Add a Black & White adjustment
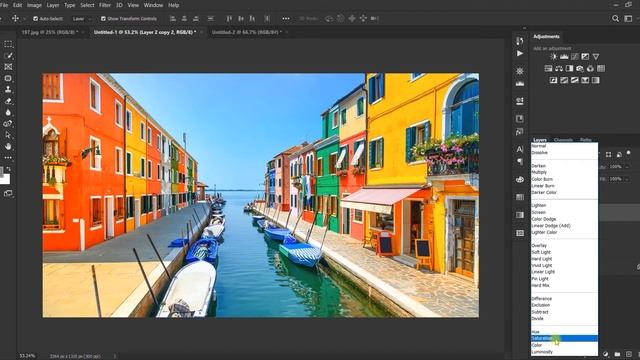The height and width of the screenshot is (360, 640). click(x=569, y=69)
